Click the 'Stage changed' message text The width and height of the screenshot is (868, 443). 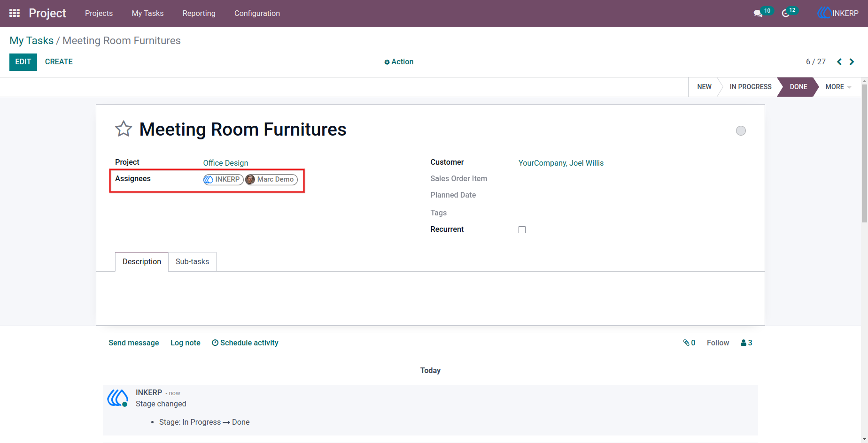(x=161, y=404)
